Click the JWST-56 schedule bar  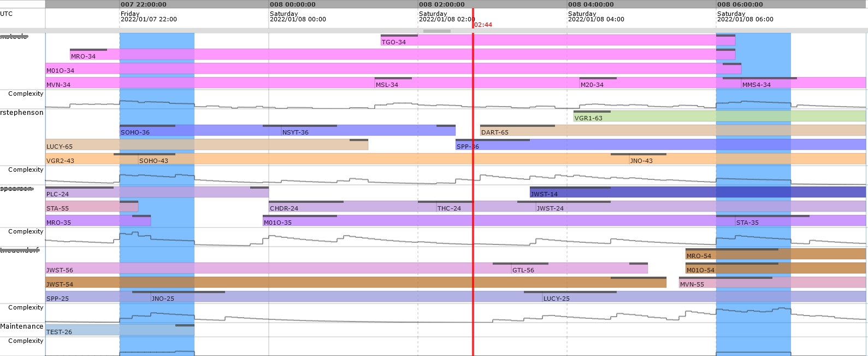point(278,269)
